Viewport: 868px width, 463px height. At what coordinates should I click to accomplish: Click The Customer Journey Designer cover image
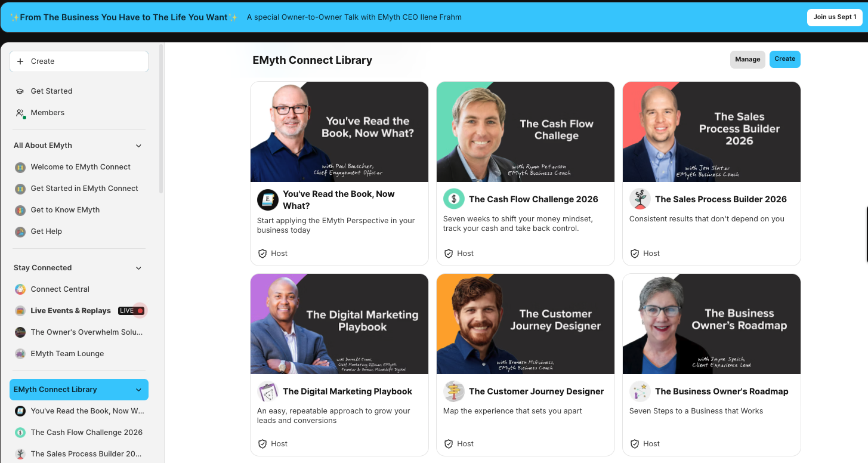[526, 324]
